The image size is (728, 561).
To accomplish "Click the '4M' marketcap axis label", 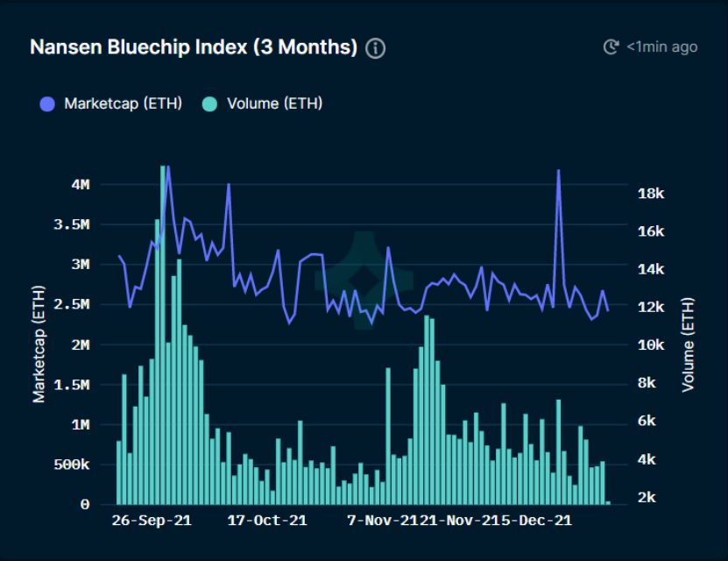I will [x=81, y=185].
